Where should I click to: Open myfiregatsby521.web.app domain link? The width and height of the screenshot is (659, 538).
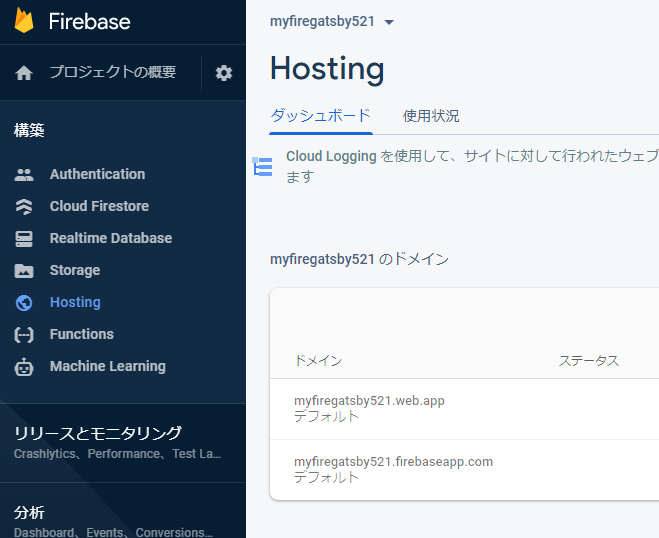[369, 401]
